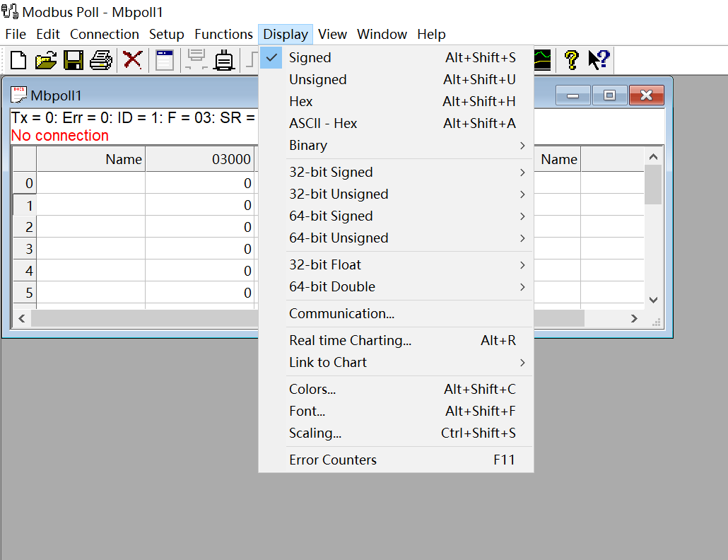Open the real time chart icon

pyautogui.click(x=542, y=60)
